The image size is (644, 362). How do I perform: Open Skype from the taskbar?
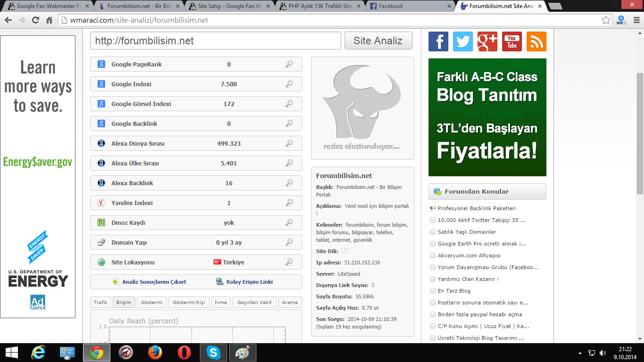(x=214, y=353)
